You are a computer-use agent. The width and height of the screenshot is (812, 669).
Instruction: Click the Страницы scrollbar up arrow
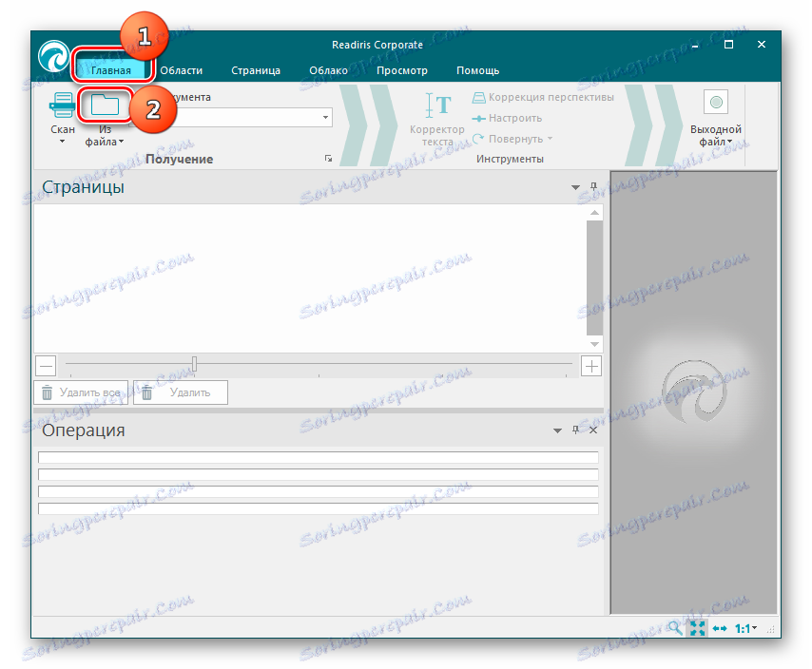click(594, 213)
